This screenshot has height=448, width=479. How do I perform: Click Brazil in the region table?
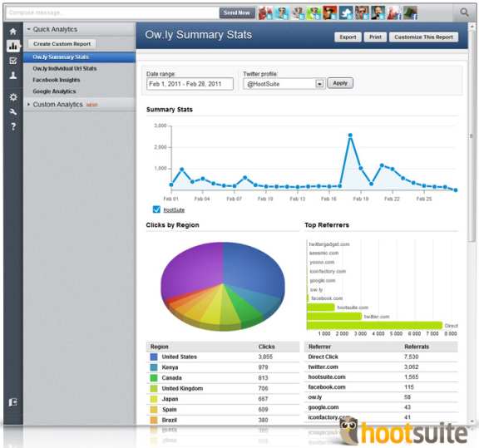(170, 420)
